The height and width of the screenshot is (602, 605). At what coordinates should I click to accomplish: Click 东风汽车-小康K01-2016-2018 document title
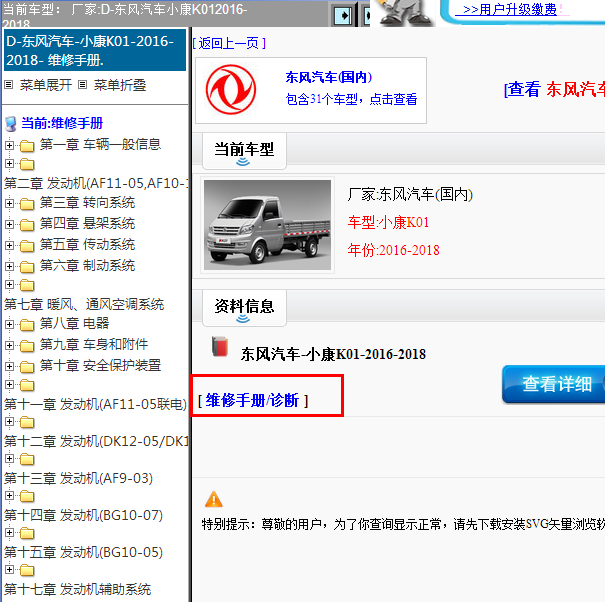333,354
